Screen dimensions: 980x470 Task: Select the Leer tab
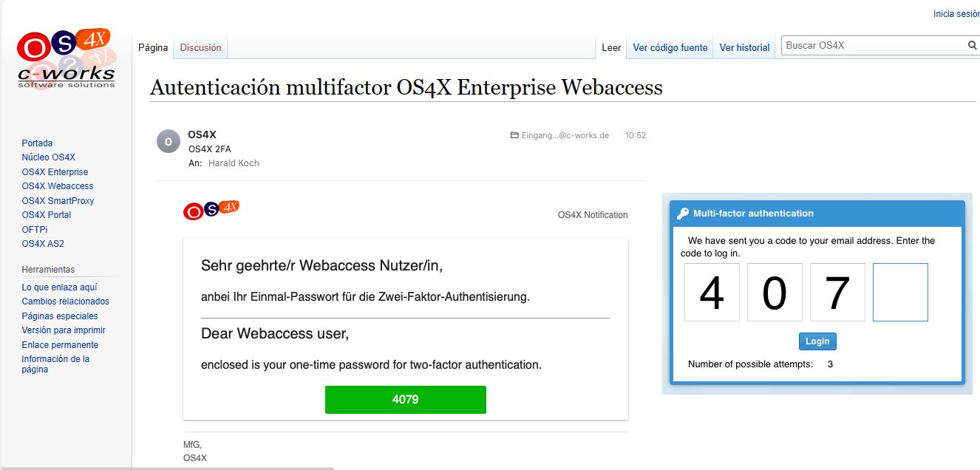click(x=611, y=47)
